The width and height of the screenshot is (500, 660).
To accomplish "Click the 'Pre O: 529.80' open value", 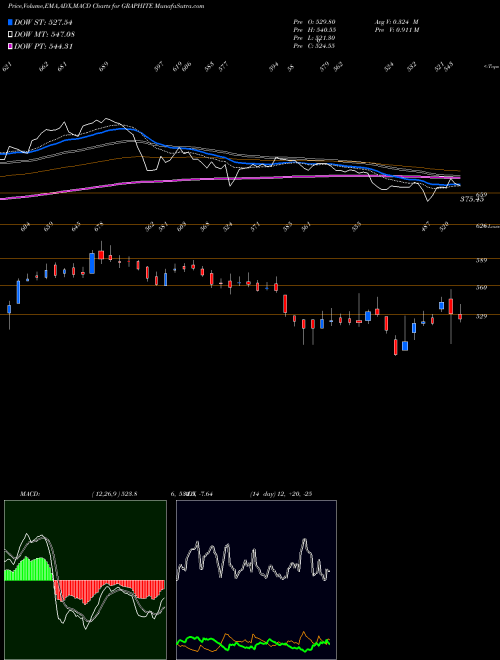I will [x=314, y=22].
